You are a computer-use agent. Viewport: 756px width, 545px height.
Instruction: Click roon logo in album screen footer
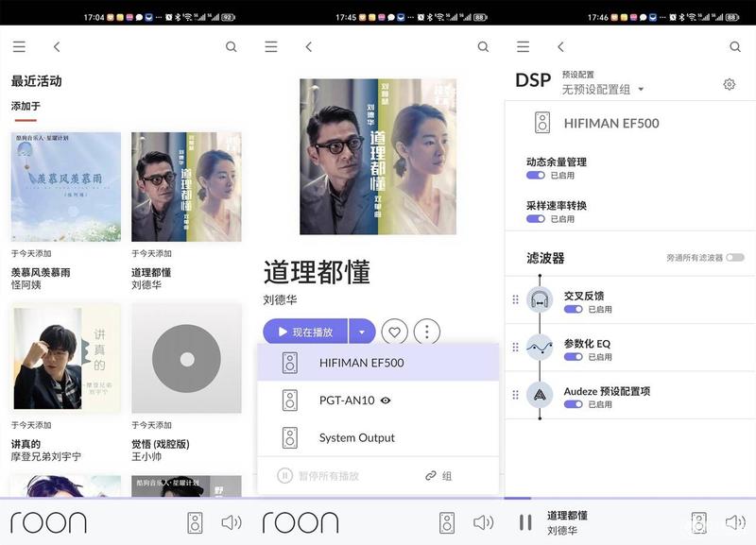[x=301, y=523]
